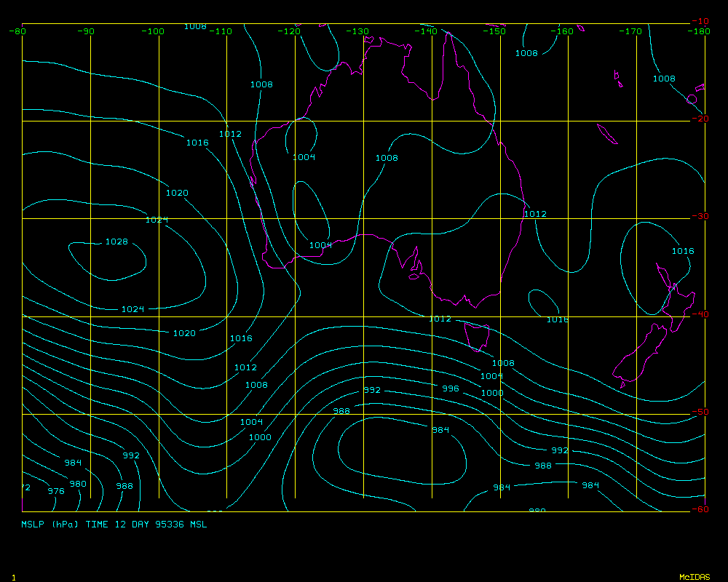Click the 980 contour label near 976
Screen dimensions: 728x582
point(77,484)
